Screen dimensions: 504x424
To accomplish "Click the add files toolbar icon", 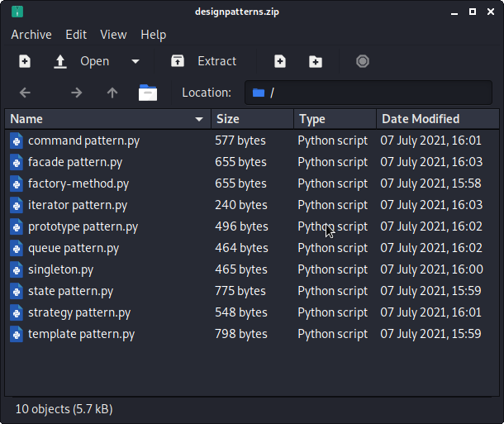I will click(280, 61).
